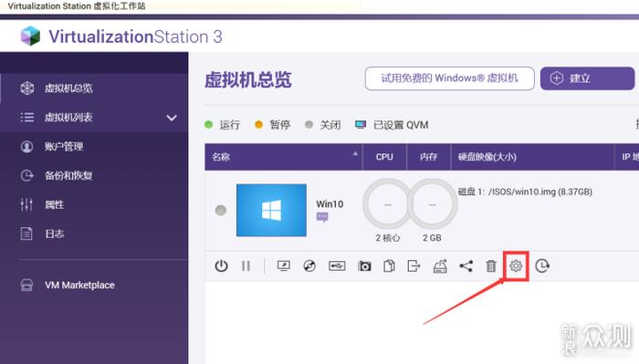Screen dimensions: 639x364
Task: Click the 试用免费的 Windows 虚拟机 button
Action: (x=449, y=78)
